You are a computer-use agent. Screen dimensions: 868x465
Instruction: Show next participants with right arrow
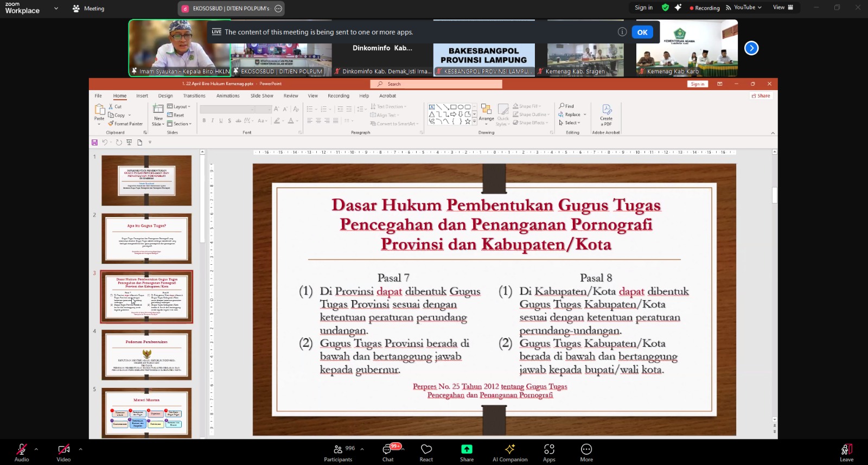coord(751,48)
